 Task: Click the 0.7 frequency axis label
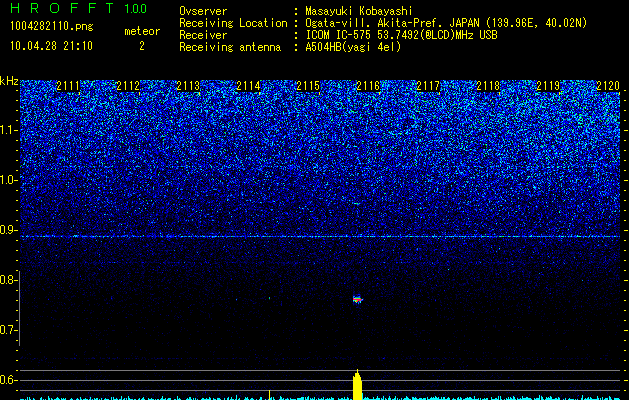tap(7, 330)
